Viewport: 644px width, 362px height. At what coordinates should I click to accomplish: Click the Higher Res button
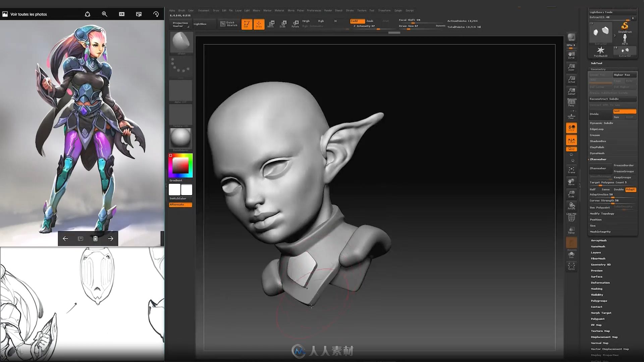[625, 75]
